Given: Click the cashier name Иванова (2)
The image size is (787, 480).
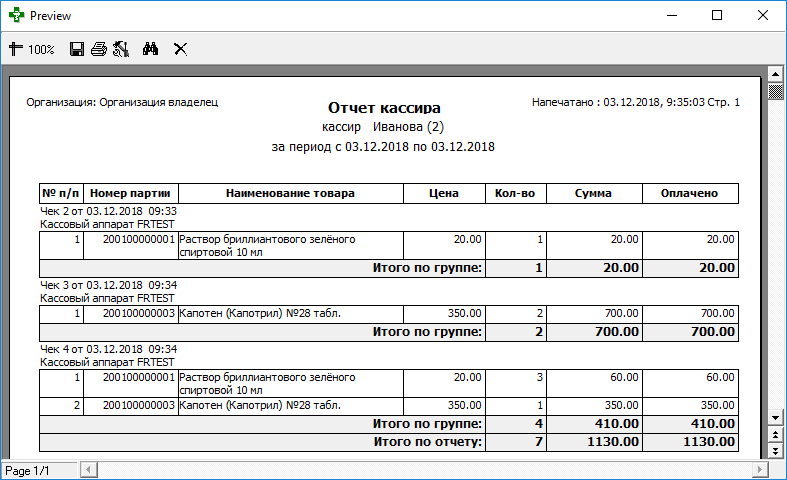Looking at the screenshot, I should 409,127.
